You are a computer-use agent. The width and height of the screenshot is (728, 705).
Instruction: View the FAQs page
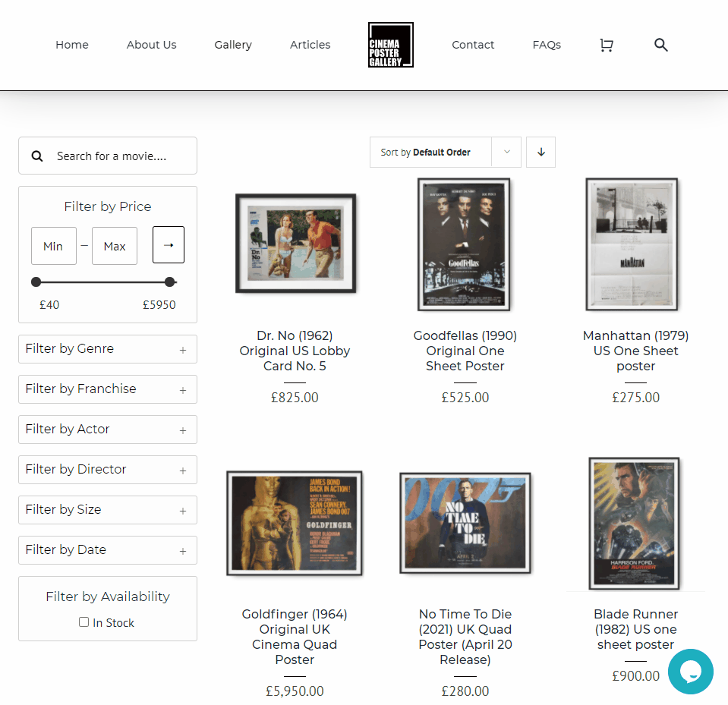547,45
